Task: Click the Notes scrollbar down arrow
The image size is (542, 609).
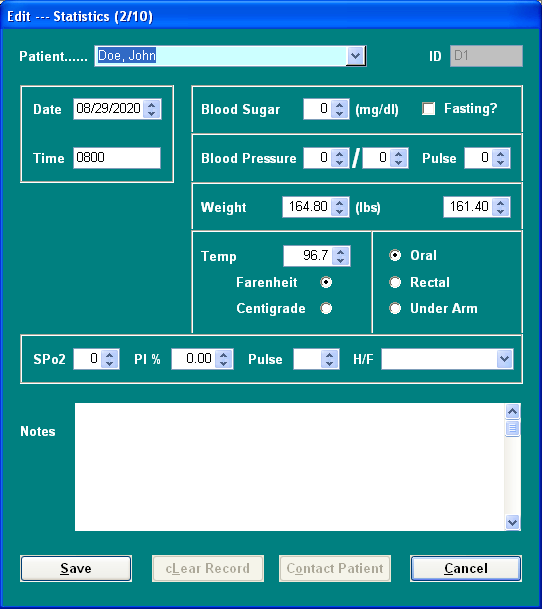Action: tap(512, 522)
